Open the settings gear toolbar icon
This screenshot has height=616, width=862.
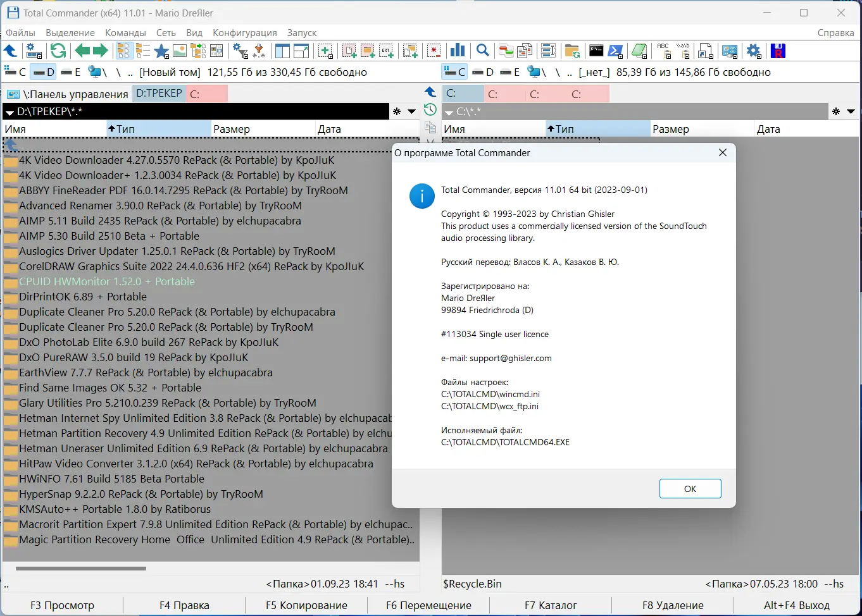[754, 51]
